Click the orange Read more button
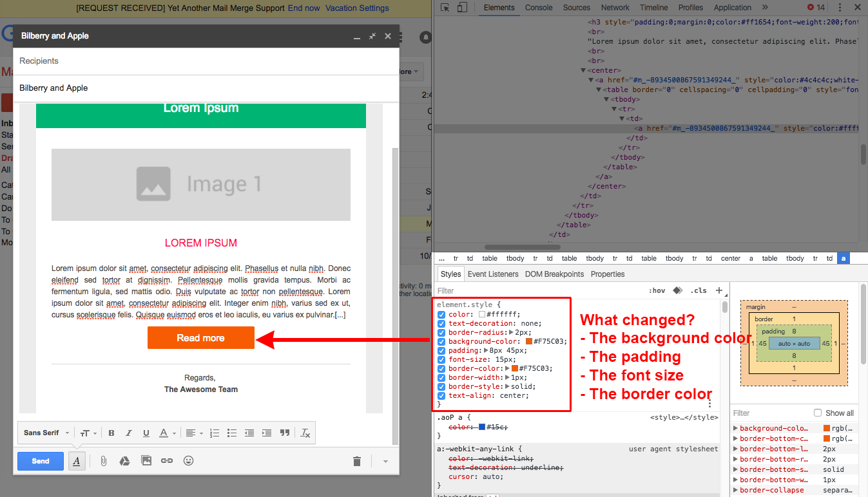 (201, 338)
